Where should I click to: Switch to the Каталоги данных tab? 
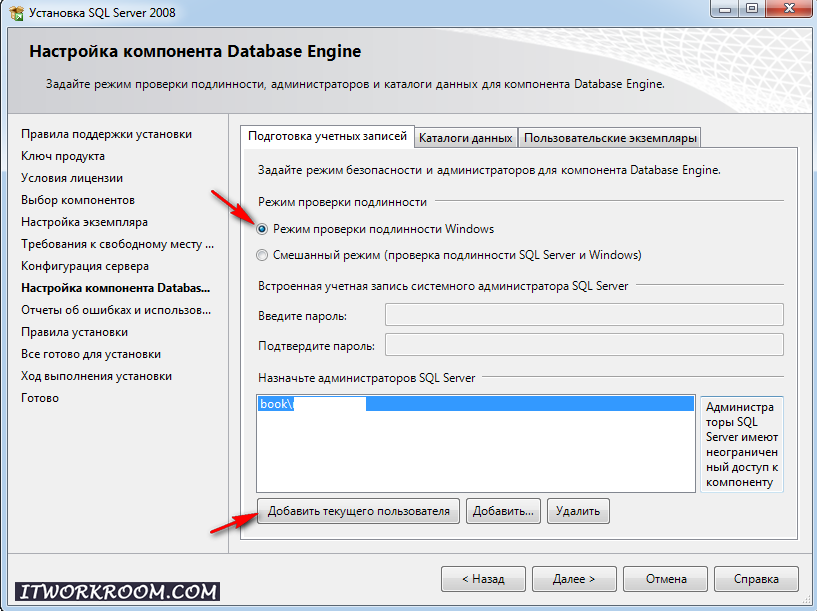coord(466,138)
